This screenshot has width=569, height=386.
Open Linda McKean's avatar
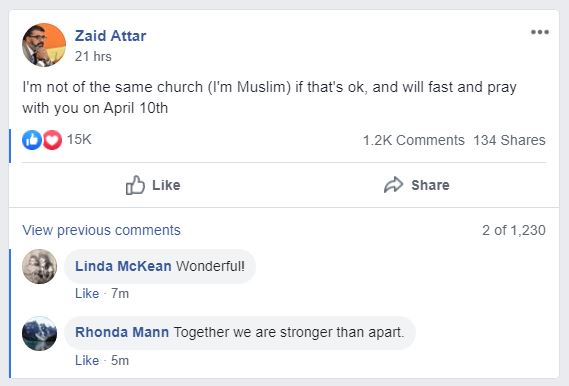click(40, 266)
